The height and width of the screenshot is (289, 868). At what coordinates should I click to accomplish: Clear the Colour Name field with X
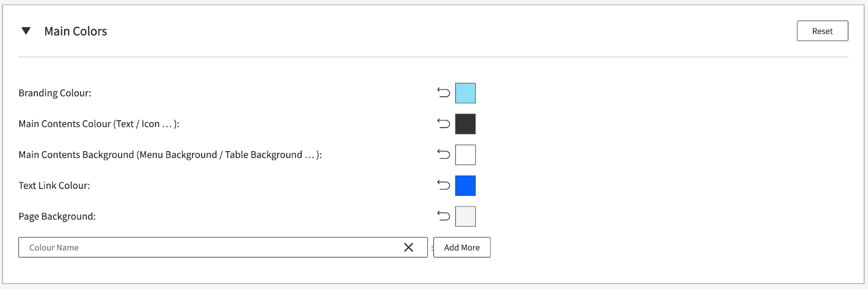pos(409,247)
